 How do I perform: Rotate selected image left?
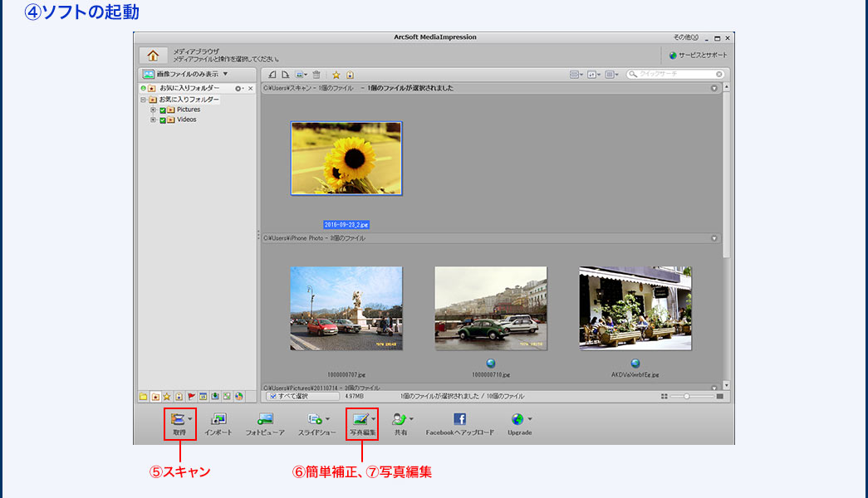click(272, 75)
